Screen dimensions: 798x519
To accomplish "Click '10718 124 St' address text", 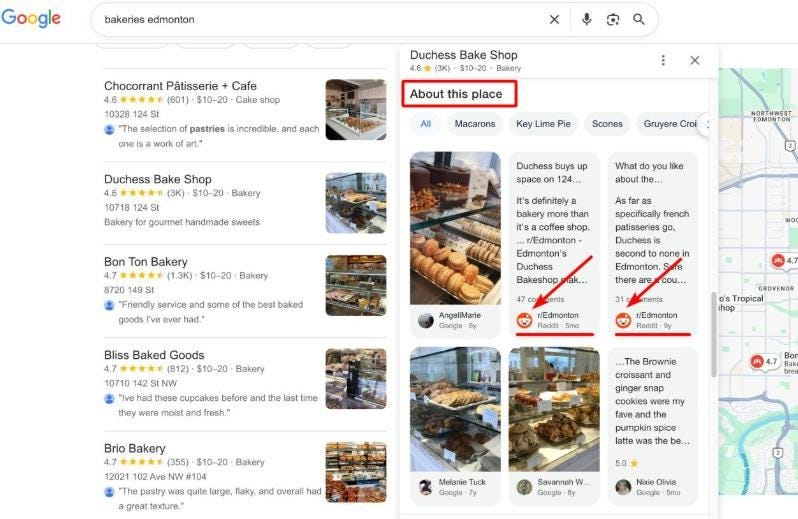I will [x=131, y=208].
